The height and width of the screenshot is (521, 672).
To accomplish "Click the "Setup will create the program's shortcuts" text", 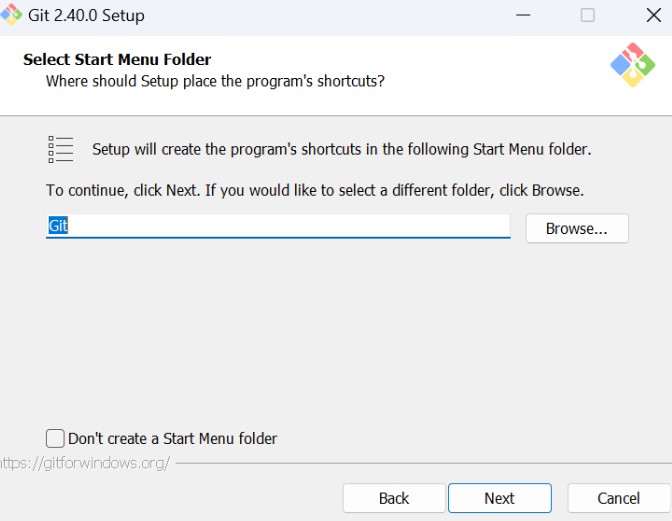I will (341, 149).
